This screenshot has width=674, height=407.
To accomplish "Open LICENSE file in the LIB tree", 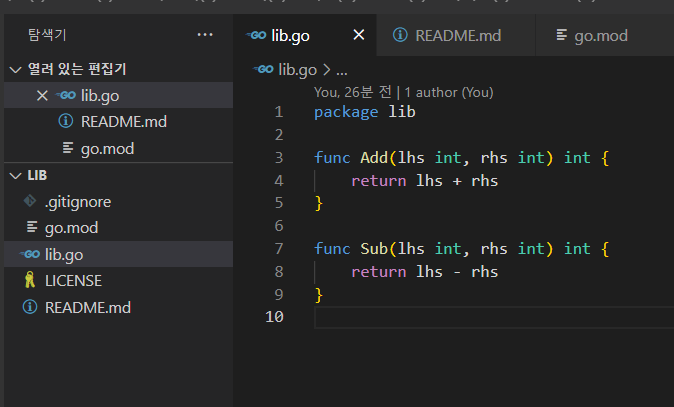I will coord(73,281).
